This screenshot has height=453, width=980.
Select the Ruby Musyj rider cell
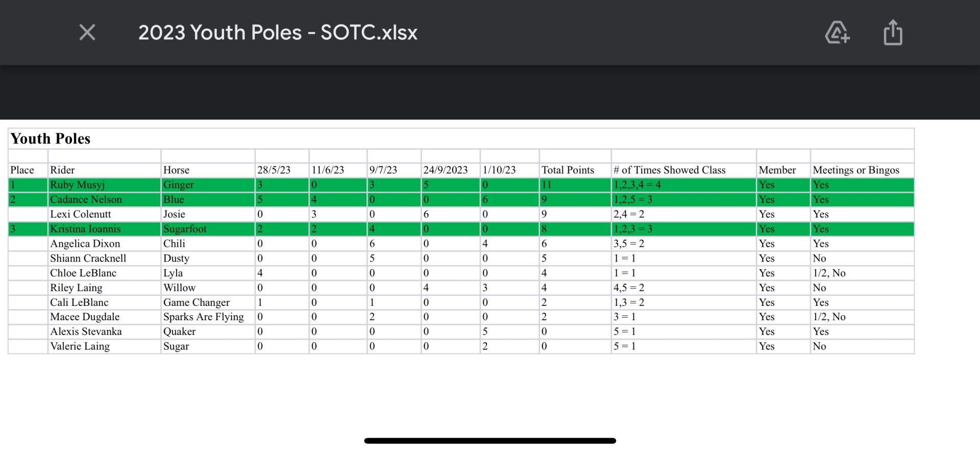(104, 185)
